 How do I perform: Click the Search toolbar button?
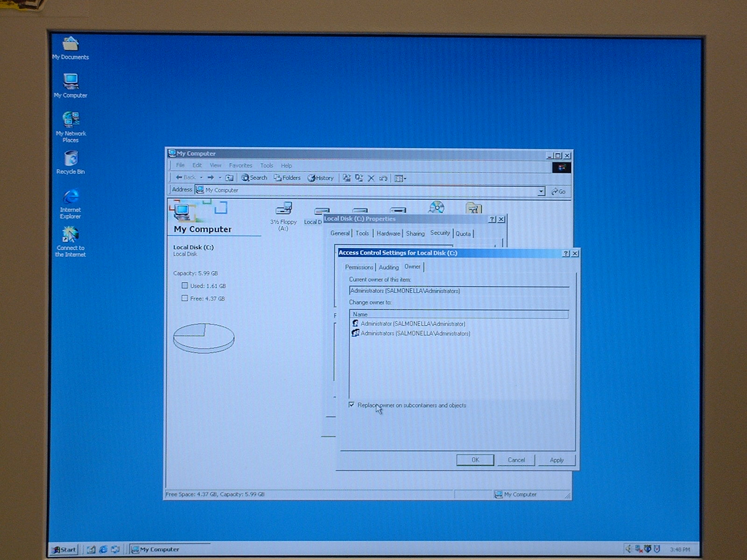[254, 178]
